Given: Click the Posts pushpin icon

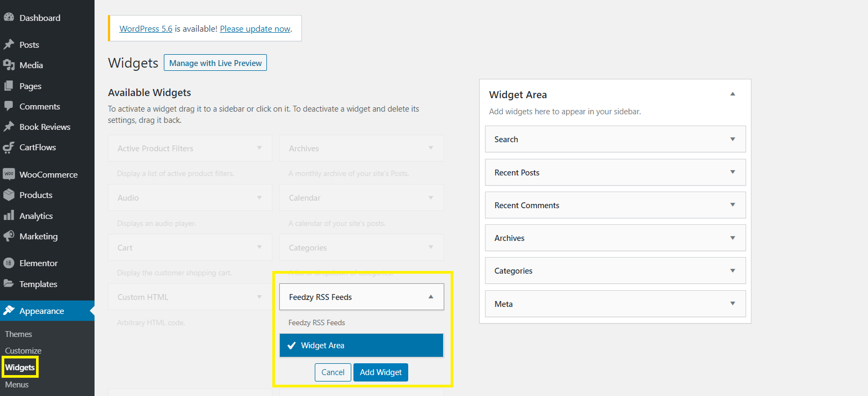Looking at the screenshot, I should [9, 45].
